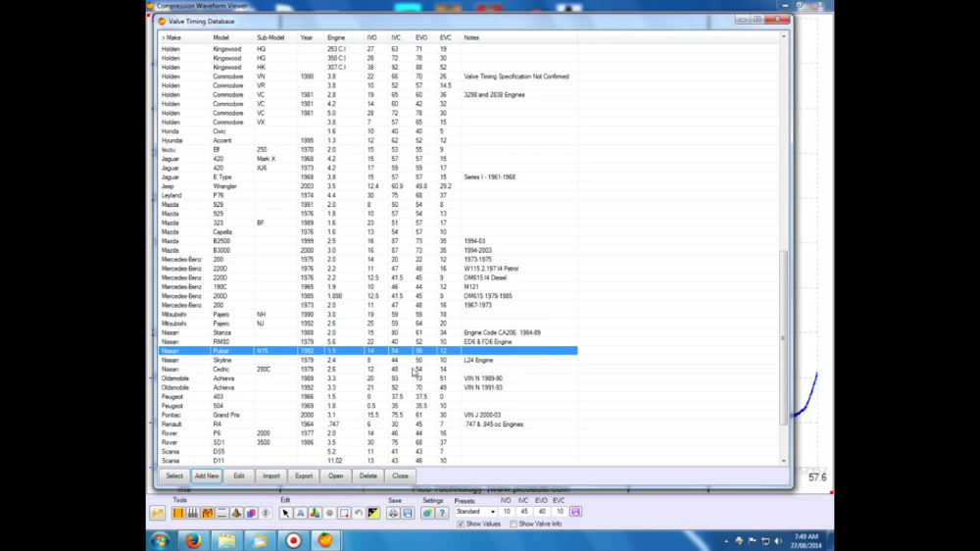Click the open folder icon in bottom toolbar
Viewport: 980px width, 551px height.
click(x=158, y=513)
